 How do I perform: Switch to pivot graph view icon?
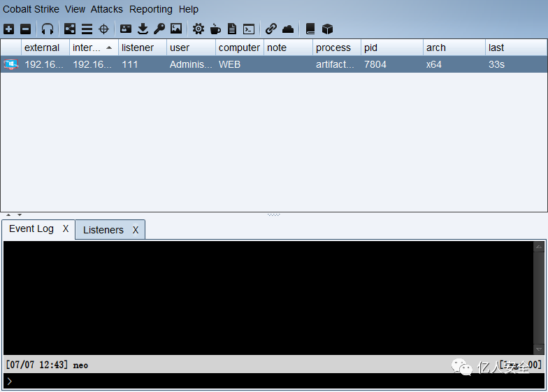[70, 29]
